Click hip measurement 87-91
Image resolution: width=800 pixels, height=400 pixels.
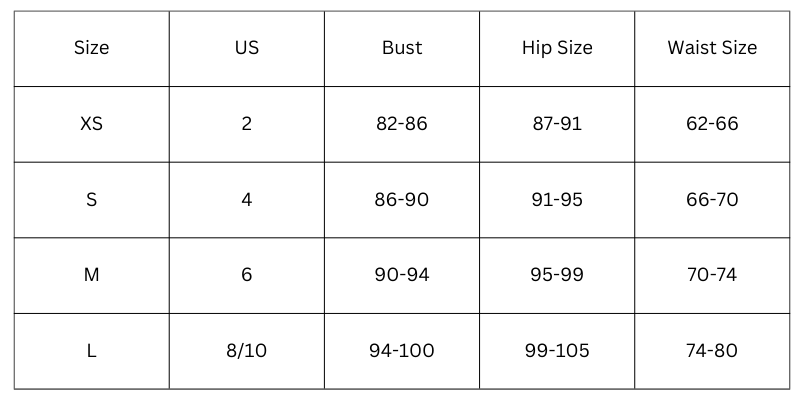[557, 124]
